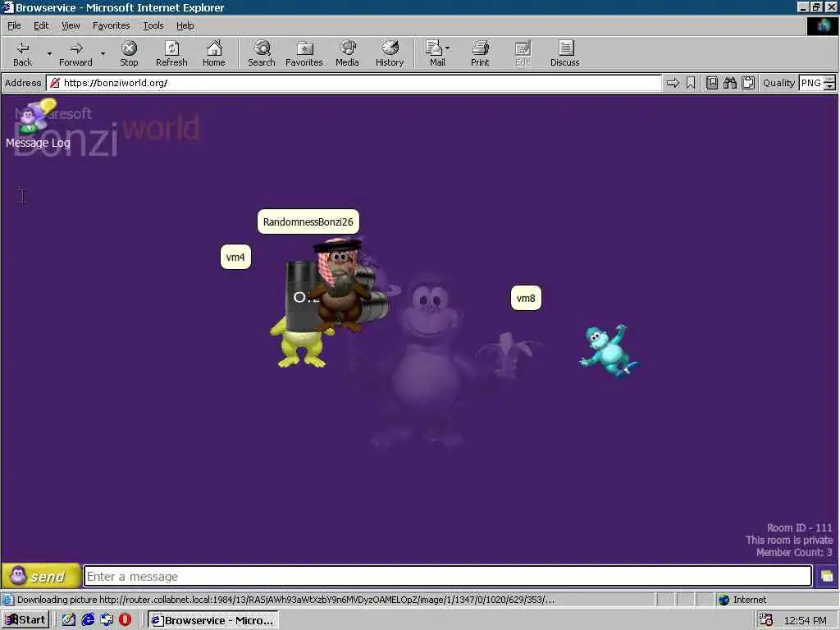
Task: Click the Quality PNG value field
Action: click(x=811, y=83)
